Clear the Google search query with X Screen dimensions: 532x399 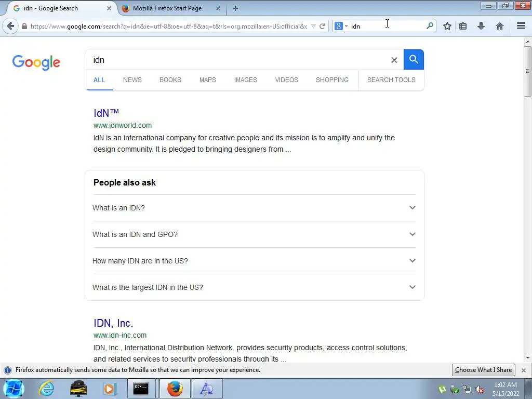(394, 60)
